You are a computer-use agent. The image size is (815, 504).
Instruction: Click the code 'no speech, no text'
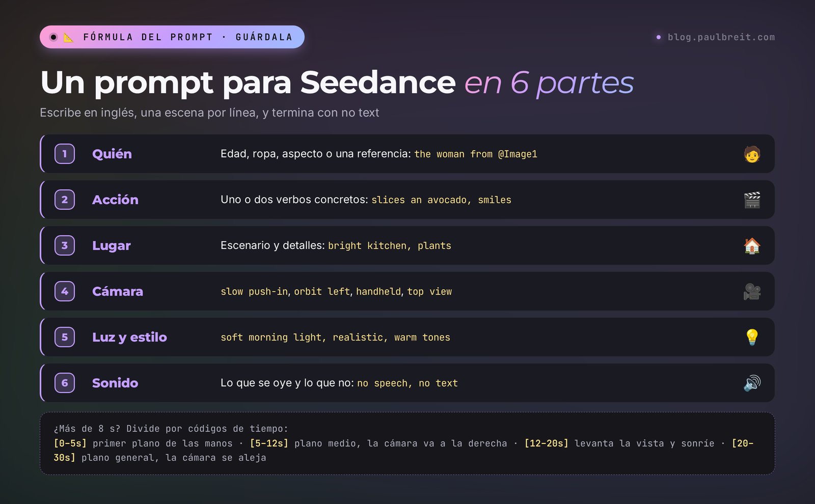(407, 383)
